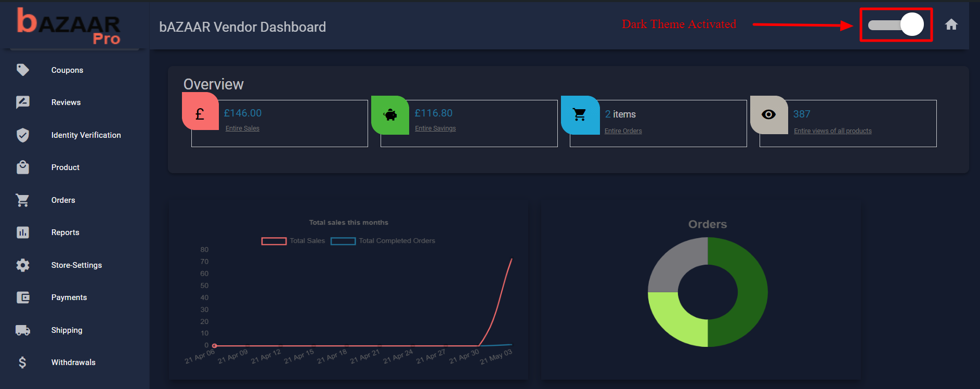
Task: Toggle Total Completed Orders legend
Action: coord(383,241)
